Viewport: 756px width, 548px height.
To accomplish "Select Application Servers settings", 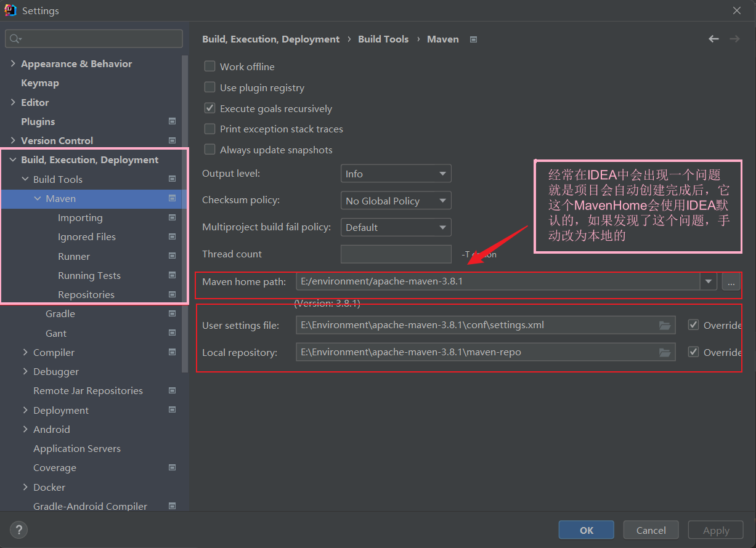I will click(77, 448).
